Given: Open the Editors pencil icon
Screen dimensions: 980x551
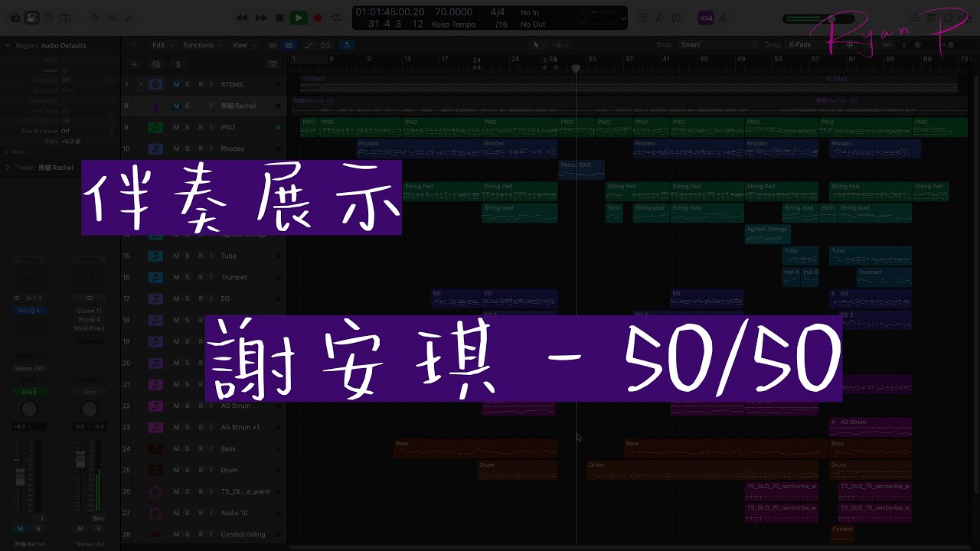Looking at the screenshot, I should 128,18.
